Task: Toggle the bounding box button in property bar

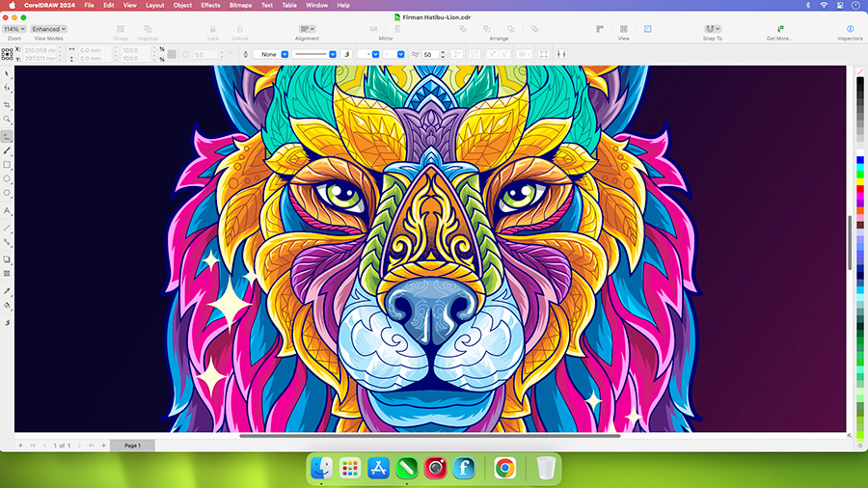Action: click(544, 54)
